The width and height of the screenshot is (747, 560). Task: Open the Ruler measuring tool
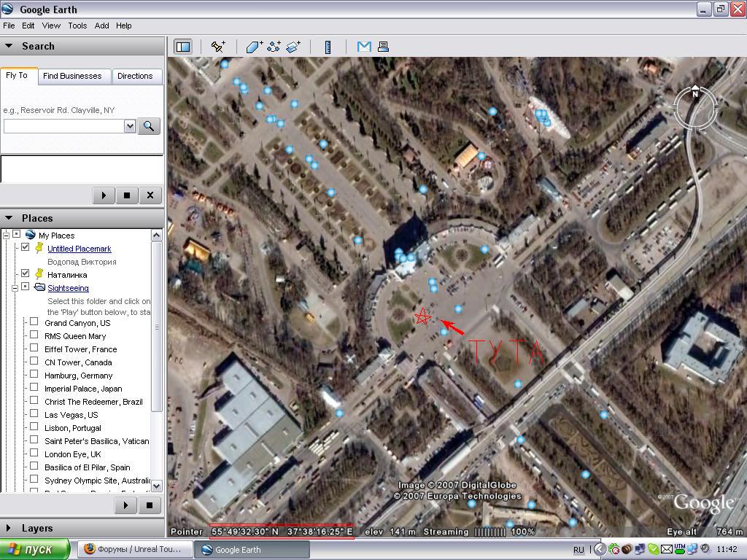[x=328, y=47]
